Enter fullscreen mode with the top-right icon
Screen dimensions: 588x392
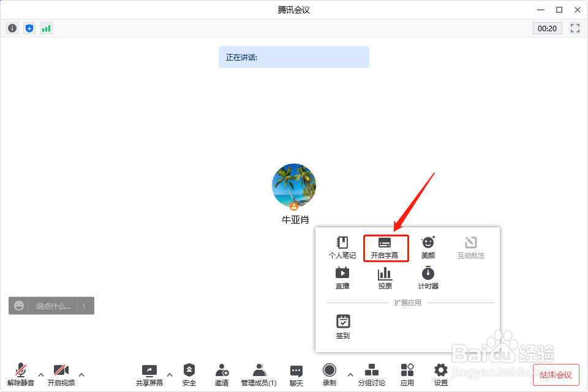(x=575, y=28)
